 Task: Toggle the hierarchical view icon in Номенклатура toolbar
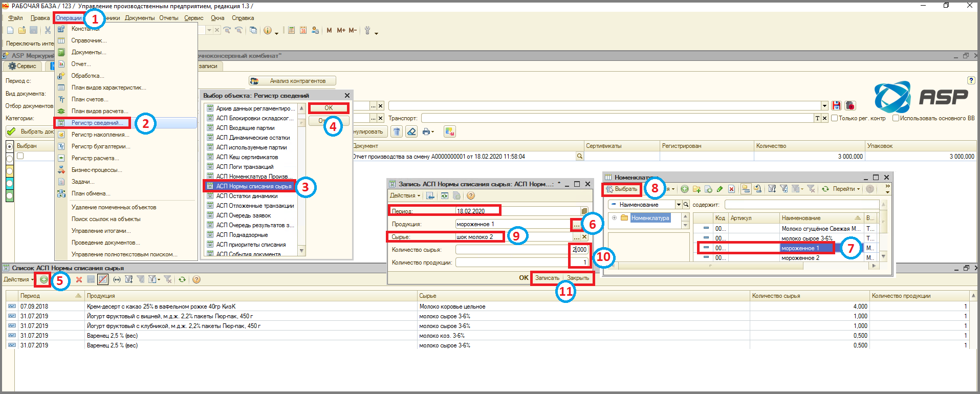(x=746, y=189)
